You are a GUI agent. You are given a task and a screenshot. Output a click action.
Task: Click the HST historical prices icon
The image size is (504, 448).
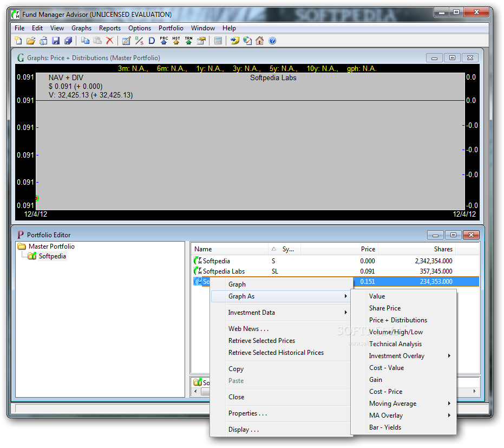tap(176, 41)
